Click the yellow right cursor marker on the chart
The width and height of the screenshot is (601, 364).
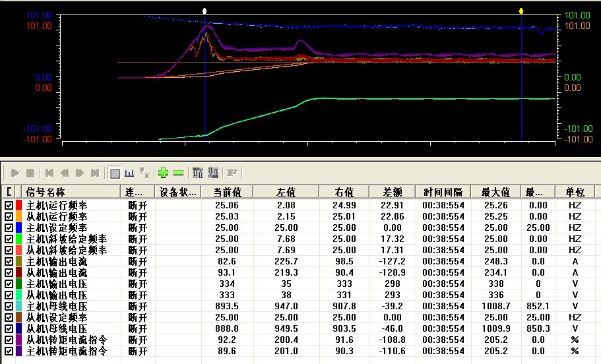click(521, 11)
